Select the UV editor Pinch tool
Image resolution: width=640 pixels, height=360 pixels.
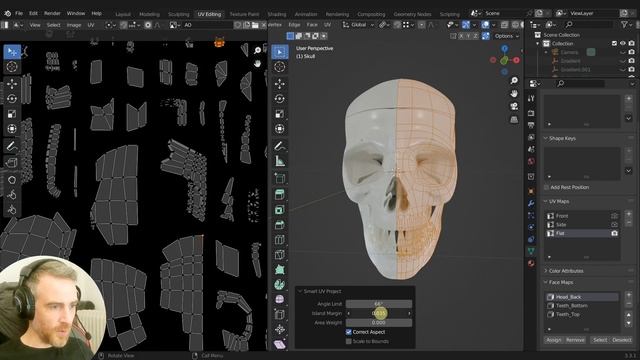coord(12,210)
